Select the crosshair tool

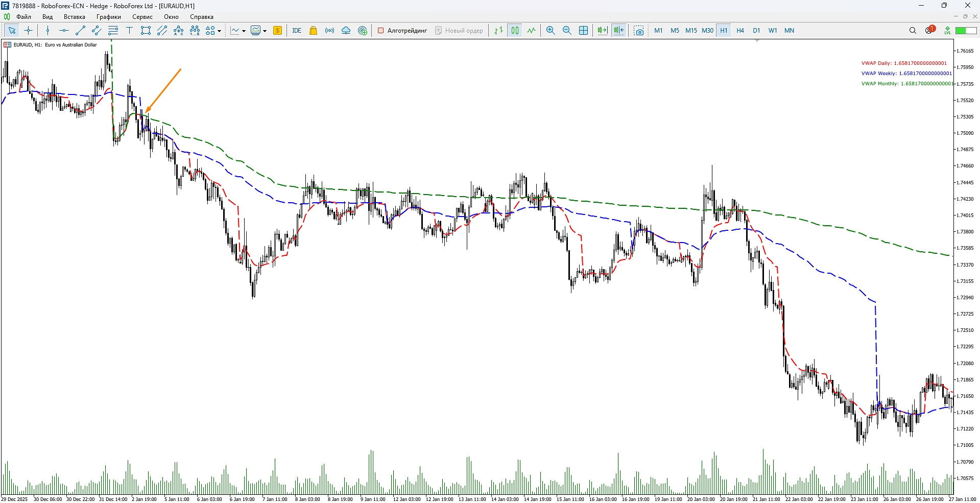click(x=29, y=31)
